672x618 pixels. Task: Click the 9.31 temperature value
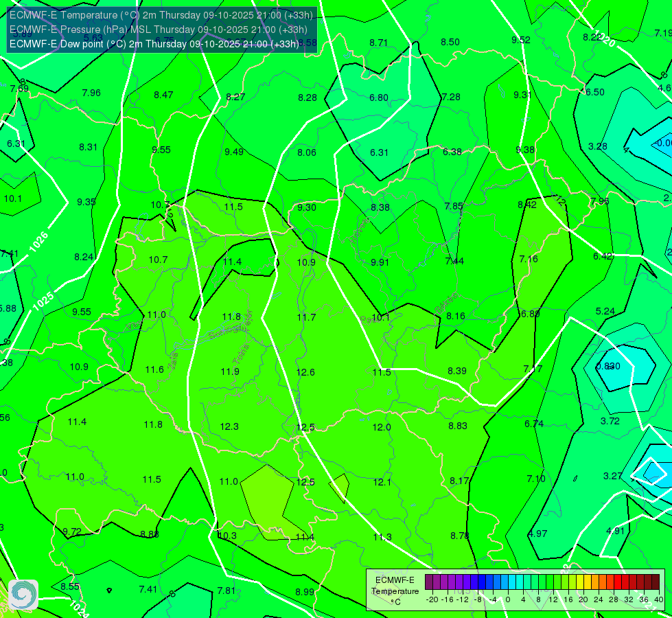(523, 95)
